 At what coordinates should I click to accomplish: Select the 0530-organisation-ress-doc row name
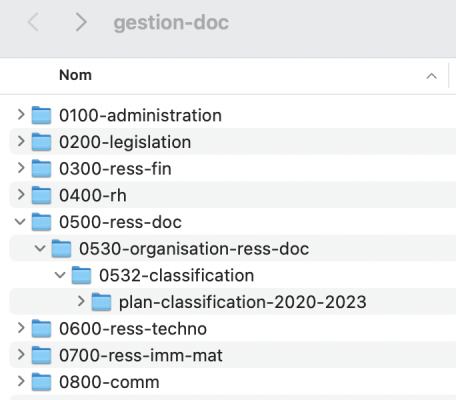(194, 249)
